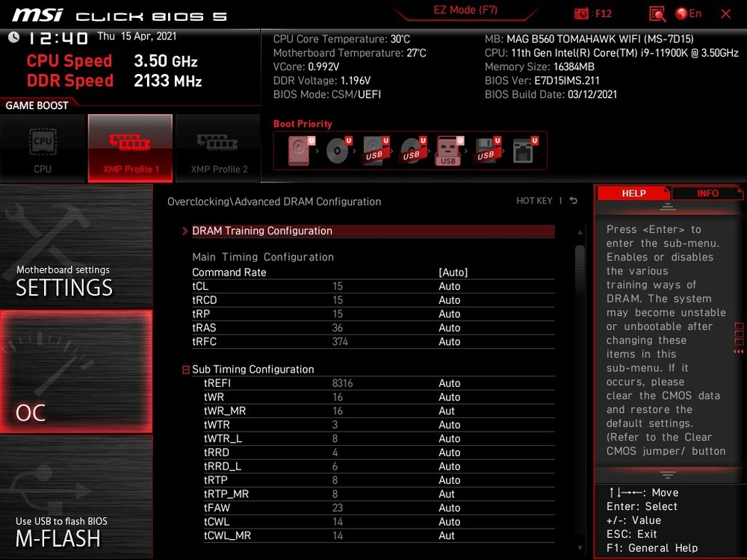The image size is (747, 560).
Task: Take a screenshot with the F12 camera icon
Action: pos(582,13)
